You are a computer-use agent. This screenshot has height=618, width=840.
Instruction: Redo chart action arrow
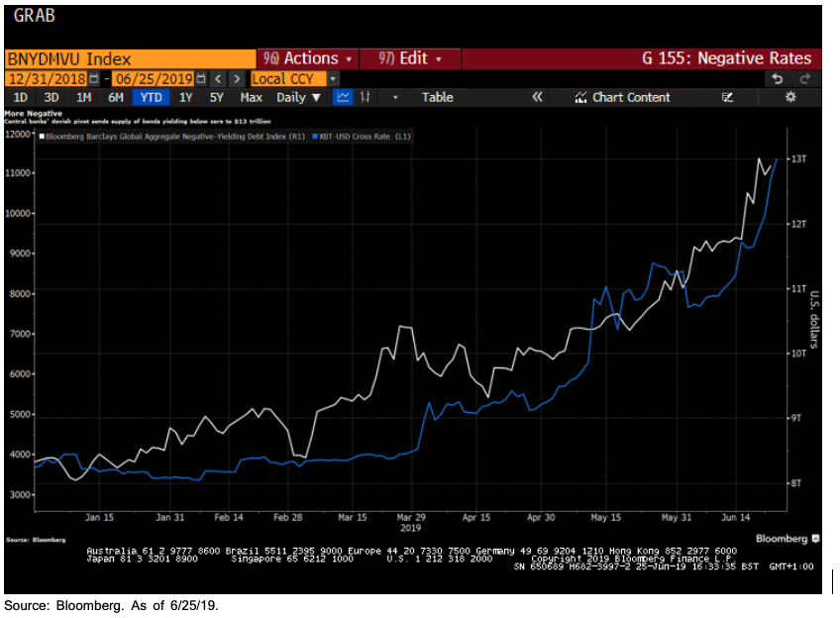(804, 78)
